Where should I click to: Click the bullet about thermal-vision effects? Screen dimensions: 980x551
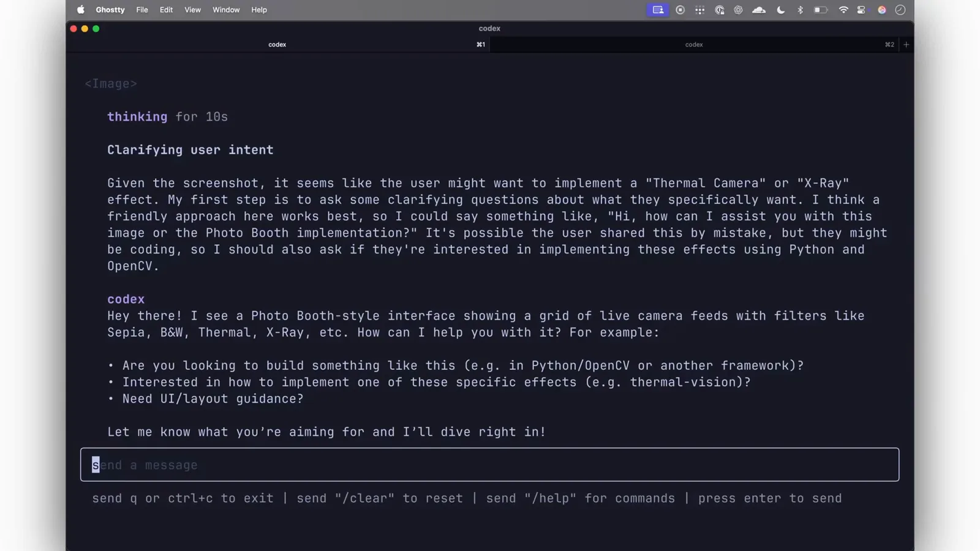[x=429, y=383]
